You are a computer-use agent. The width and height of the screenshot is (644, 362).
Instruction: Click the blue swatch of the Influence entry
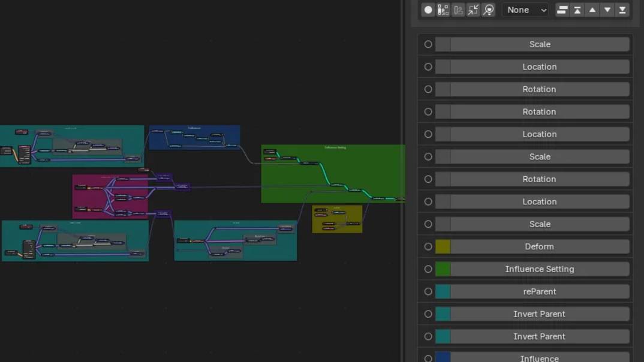coord(443,357)
